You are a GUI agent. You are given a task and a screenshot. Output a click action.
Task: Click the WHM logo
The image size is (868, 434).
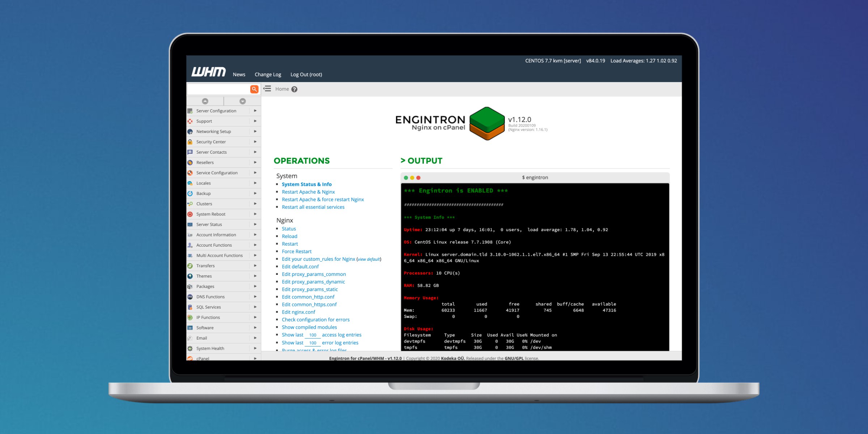[x=209, y=72]
